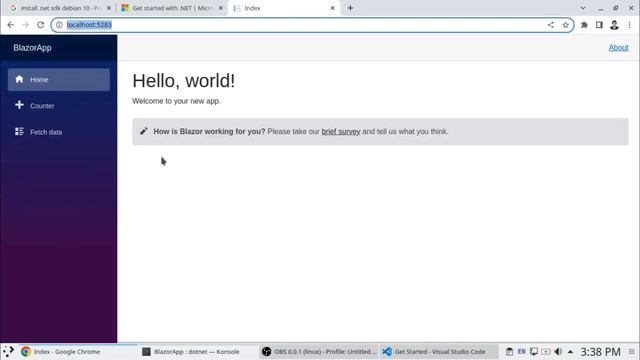Click the display tray icon
Image resolution: width=640 pixels, height=360 pixels.
pos(534,351)
